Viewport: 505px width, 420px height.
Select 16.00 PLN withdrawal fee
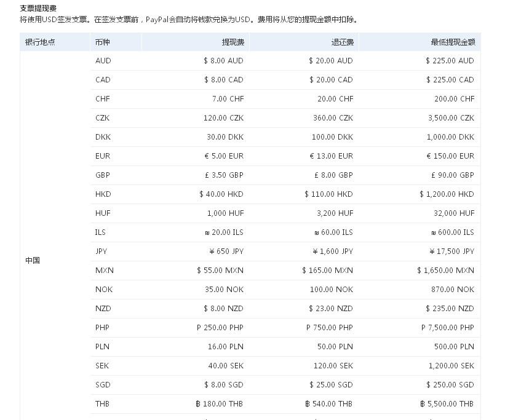pyautogui.click(x=226, y=347)
